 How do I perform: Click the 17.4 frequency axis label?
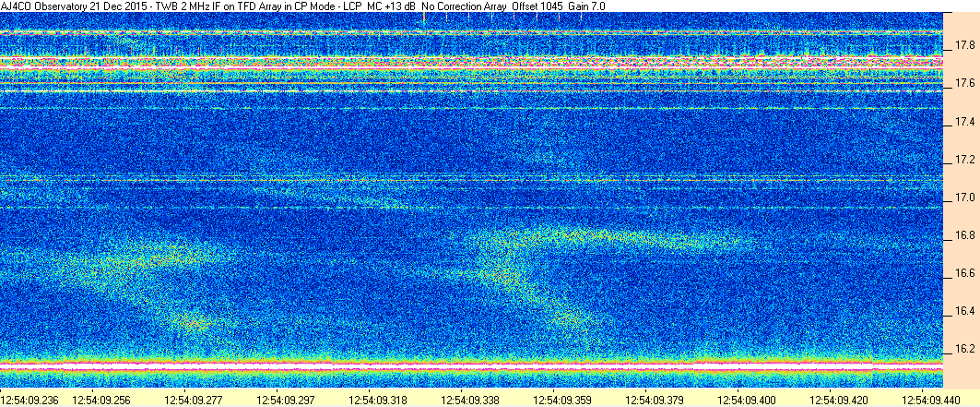(x=965, y=122)
